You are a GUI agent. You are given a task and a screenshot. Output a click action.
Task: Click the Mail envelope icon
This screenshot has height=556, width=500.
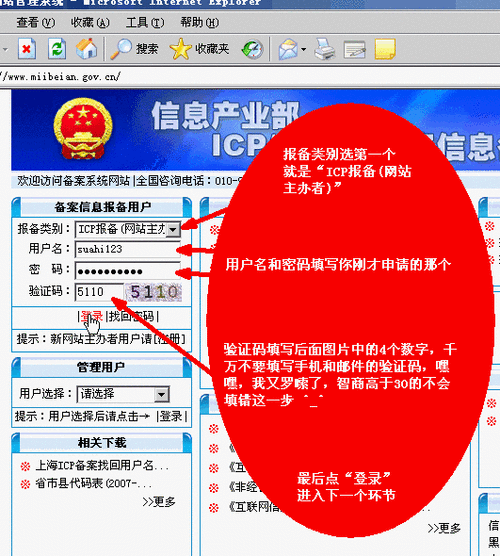click(288, 49)
